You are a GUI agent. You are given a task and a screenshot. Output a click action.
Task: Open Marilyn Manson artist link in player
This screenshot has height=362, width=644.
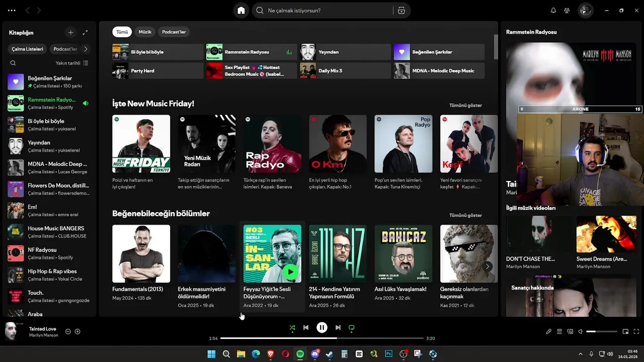[x=43, y=335]
